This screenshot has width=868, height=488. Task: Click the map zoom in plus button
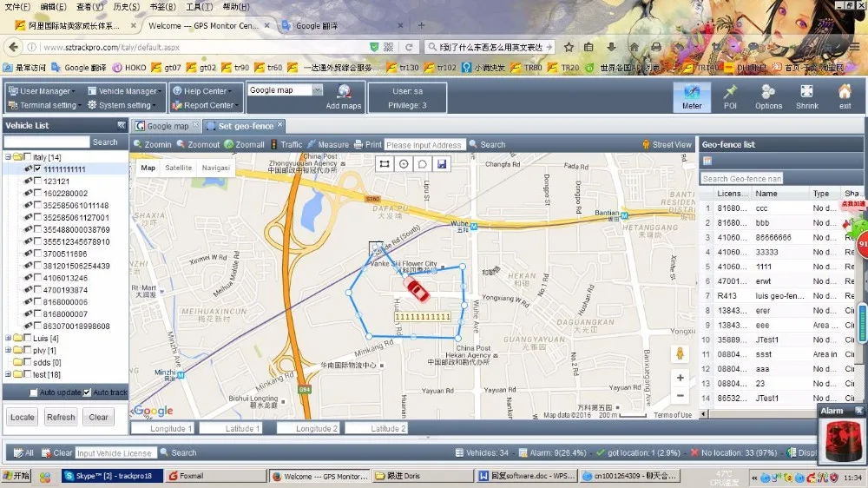coord(680,378)
